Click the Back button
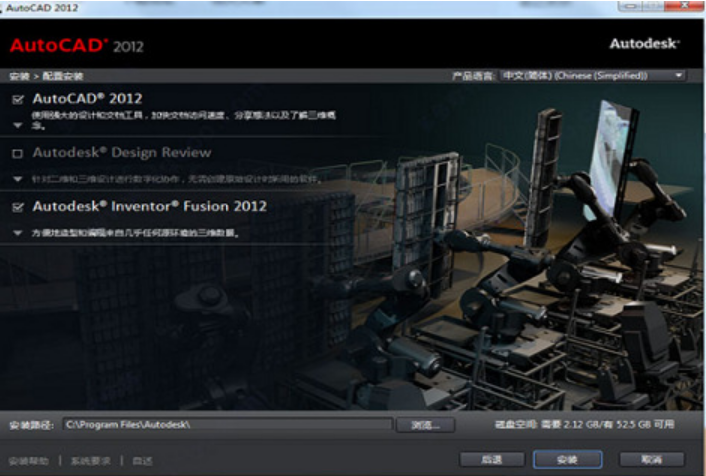 [492, 459]
